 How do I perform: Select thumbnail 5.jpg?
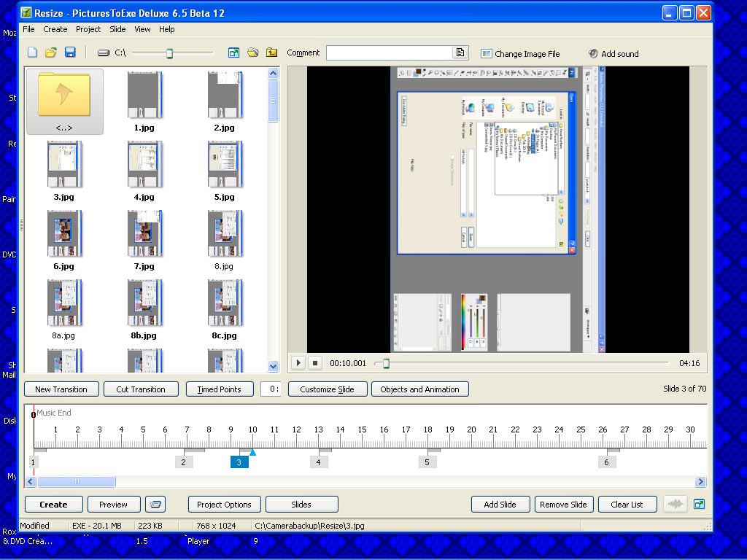(x=225, y=170)
